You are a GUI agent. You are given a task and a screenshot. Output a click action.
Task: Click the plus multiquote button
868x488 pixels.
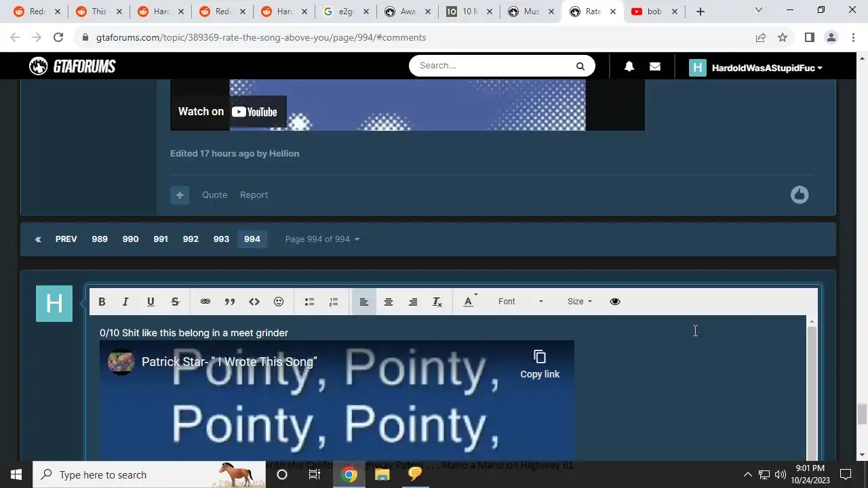click(180, 195)
